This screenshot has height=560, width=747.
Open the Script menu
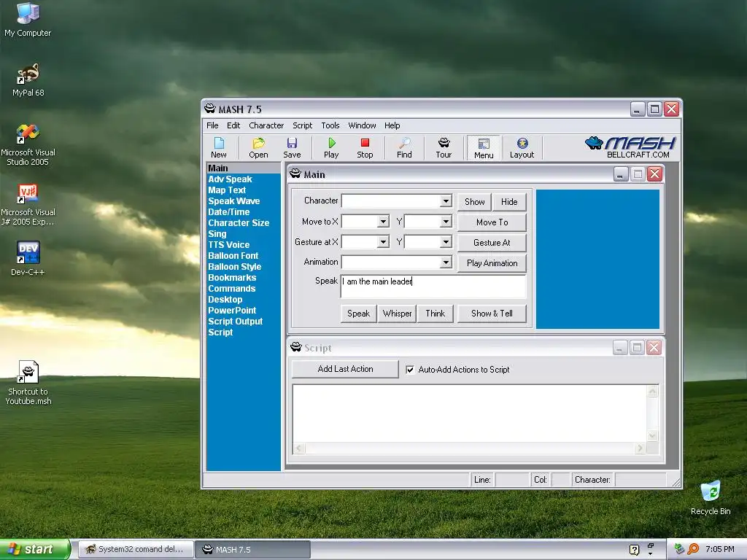click(x=303, y=125)
